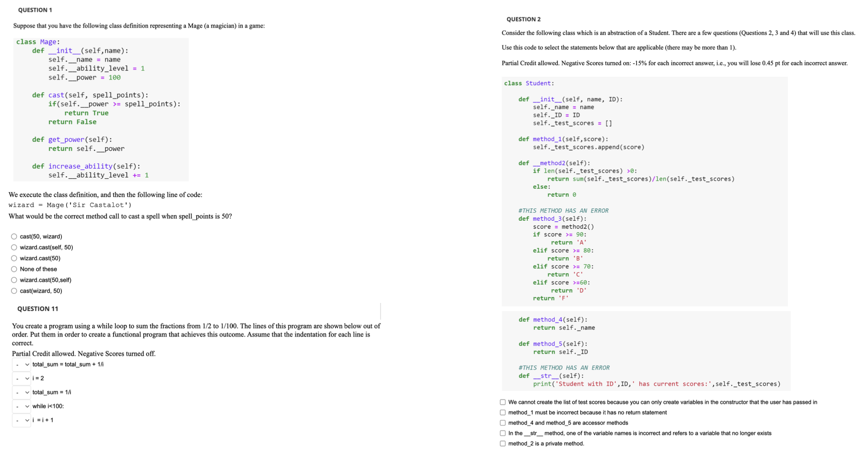Viewport: 868px width, 461px height.
Task: Open order dropdown for 'total_sum = total_sum + 1/i'
Action: tap(22, 365)
